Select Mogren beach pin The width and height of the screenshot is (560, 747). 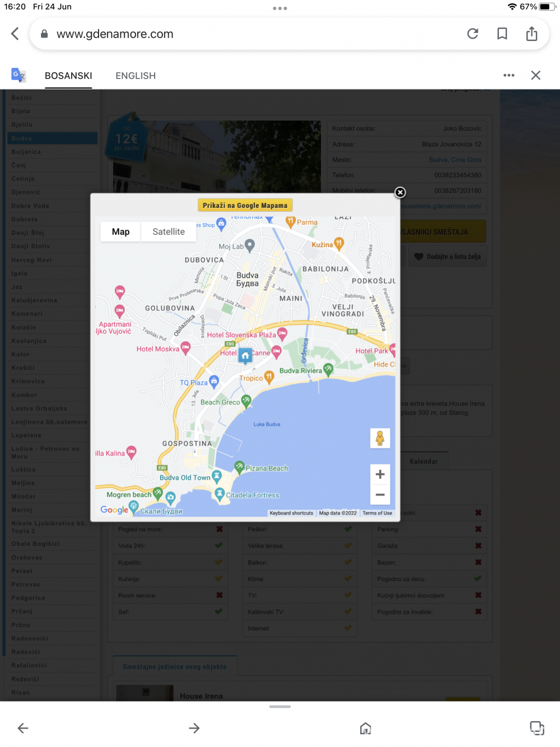[158, 494]
